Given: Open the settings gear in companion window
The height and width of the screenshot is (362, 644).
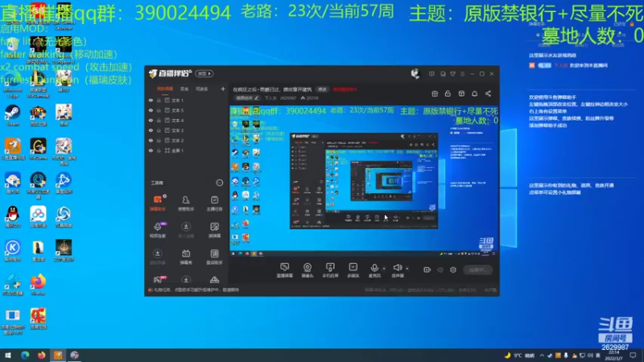Looking at the screenshot, I should 453,269.
